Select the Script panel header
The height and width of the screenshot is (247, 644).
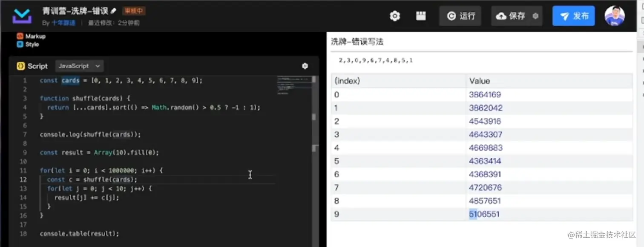click(32, 66)
